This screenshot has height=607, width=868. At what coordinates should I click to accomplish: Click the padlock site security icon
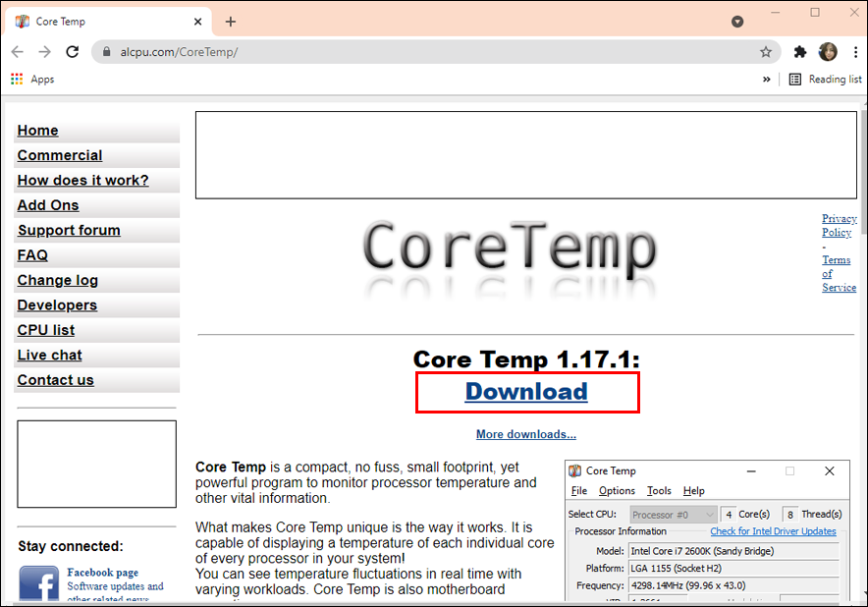(x=107, y=51)
